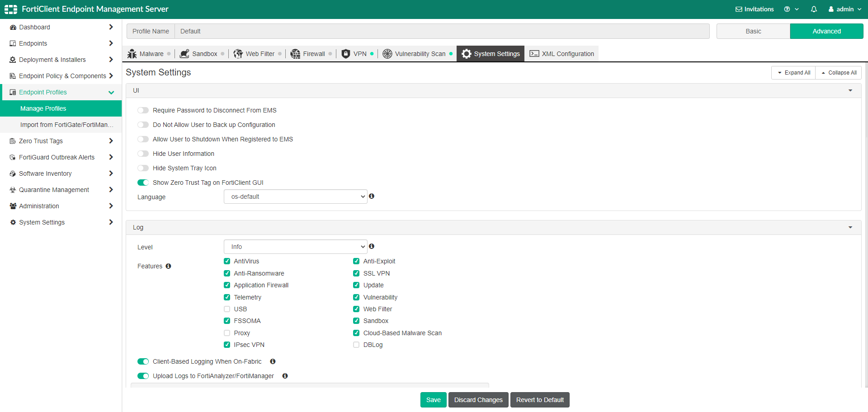Open the Invitations envelope icon
Screen dimensions: 868x412
pyautogui.click(x=739, y=9)
